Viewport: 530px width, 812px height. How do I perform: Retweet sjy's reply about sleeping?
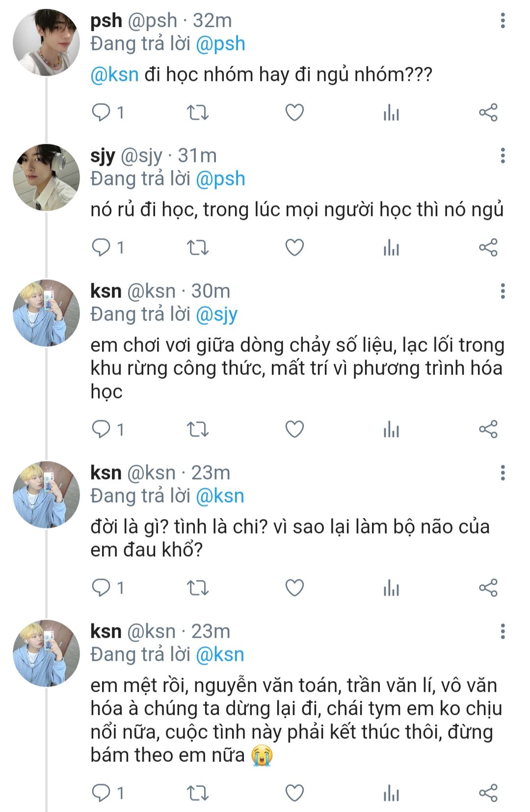coord(198,248)
